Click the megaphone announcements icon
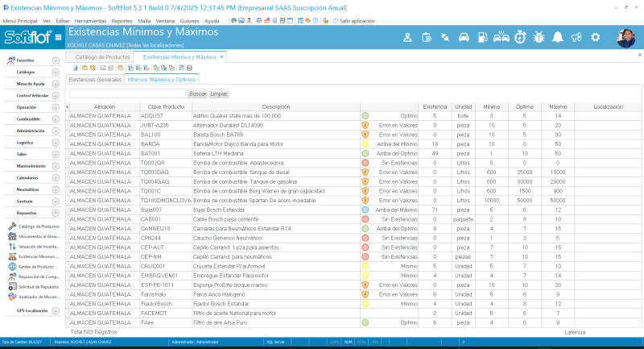The height and width of the screenshot is (349, 644). tap(576, 37)
